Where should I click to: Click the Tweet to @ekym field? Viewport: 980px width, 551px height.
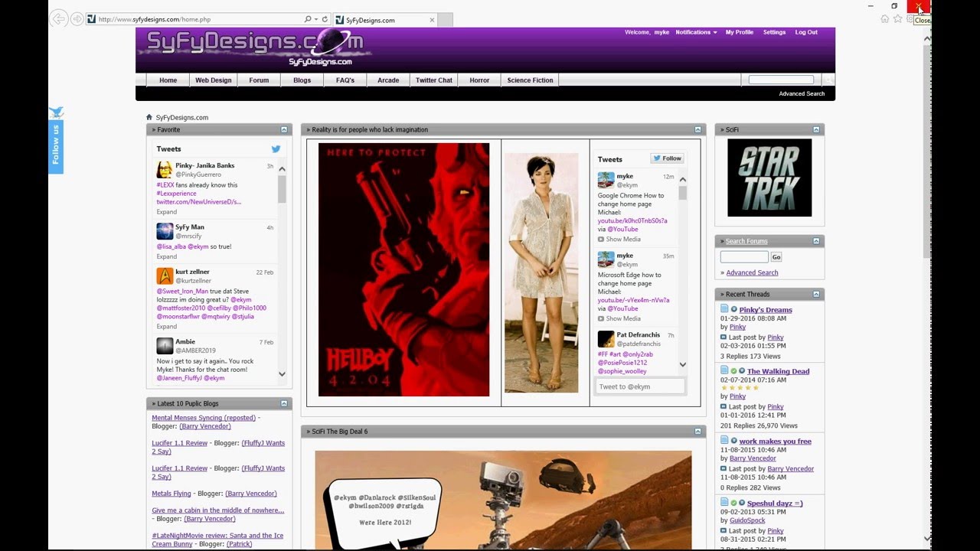click(x=641, y=386)
